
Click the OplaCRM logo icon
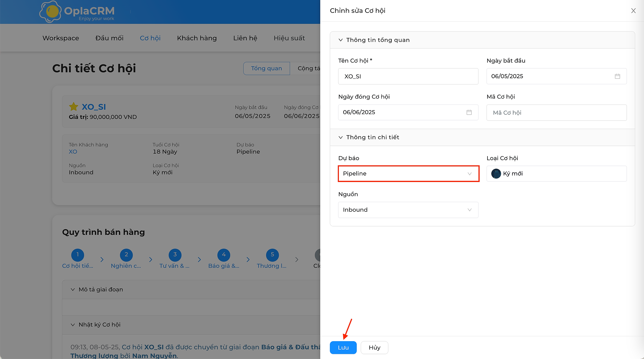[x=50, y=12]
